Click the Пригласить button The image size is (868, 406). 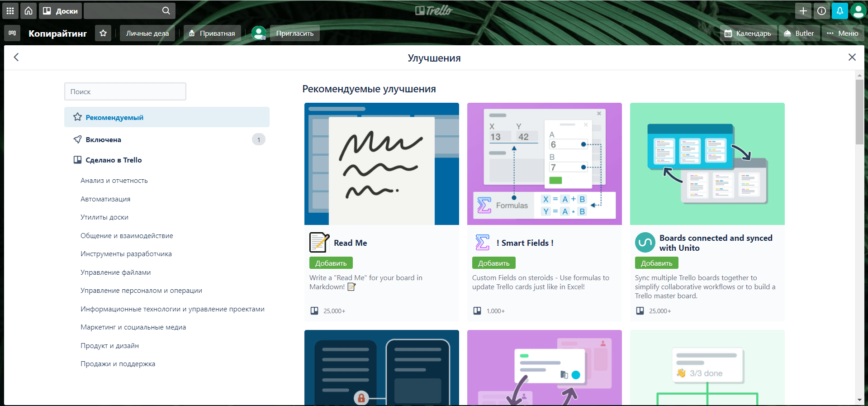pyautogui.click(x=295, y=33)
